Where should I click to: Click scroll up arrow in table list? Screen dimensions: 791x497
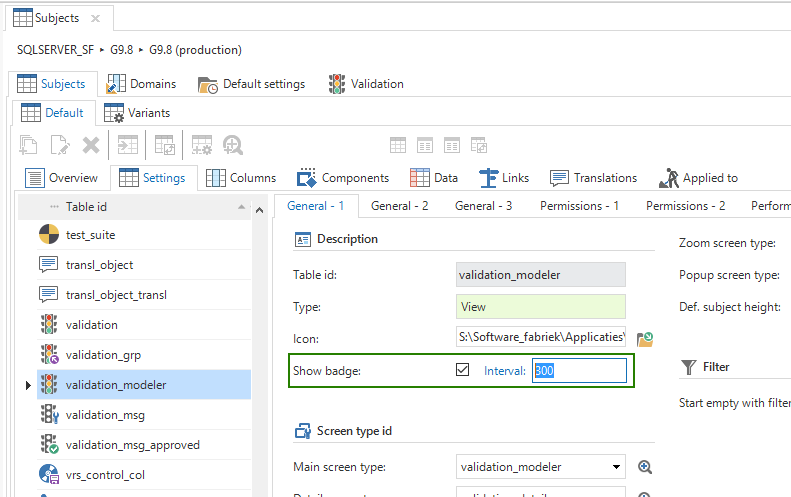click(x=259, y=210)
